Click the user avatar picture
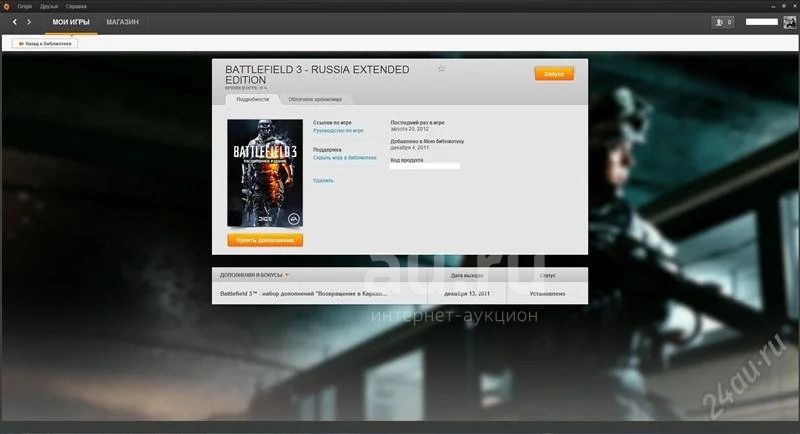Image resolution: width=800 pixels, height=434 pixels. pyautogui.click(x=789, y=22)
